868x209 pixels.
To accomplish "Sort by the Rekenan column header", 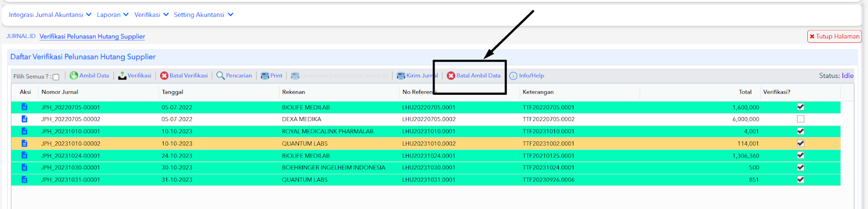I will click(x=293, y=92).
